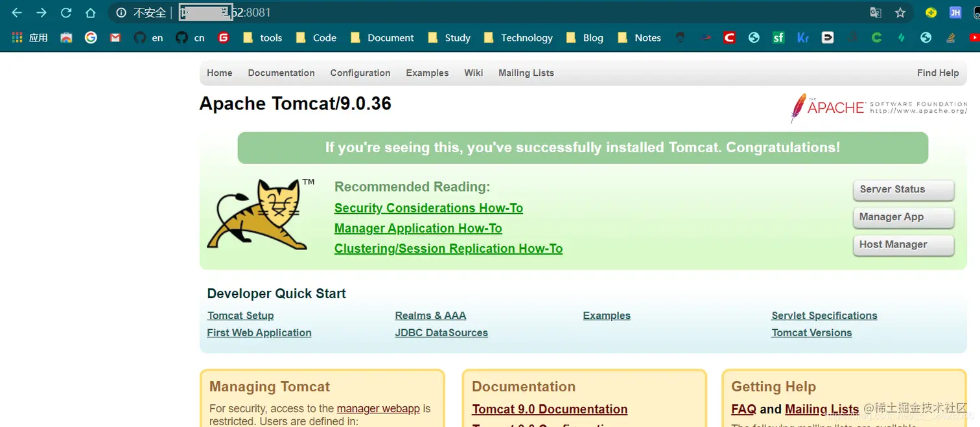Open the green C bookmark icon
Screen dimensions: 980x427
(876, 38)
